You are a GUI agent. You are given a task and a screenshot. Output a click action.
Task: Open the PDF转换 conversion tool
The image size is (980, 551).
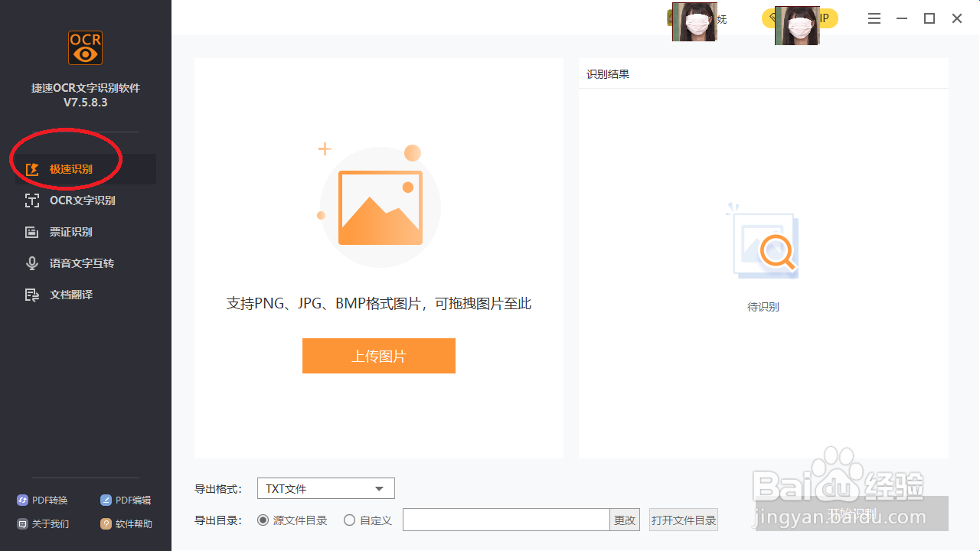pyautogui.click(x=42, y=500)
